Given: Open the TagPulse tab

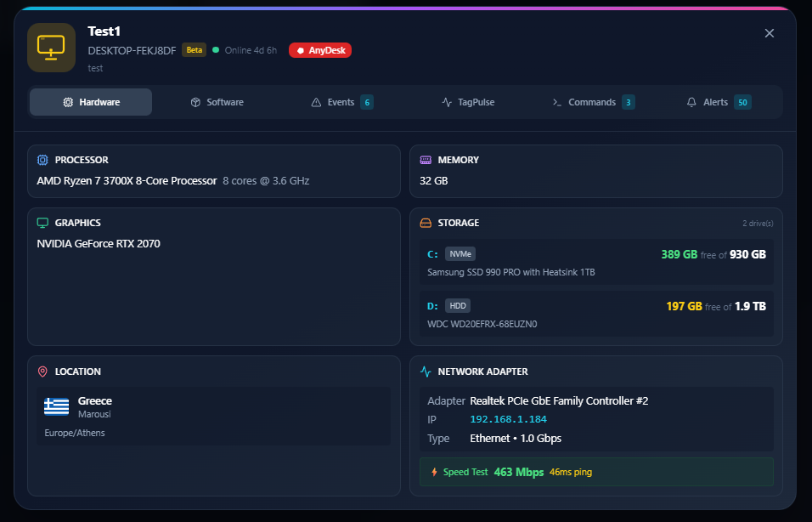Looking at the screenshot, I should pyautogui.click(x=468, y=102).
